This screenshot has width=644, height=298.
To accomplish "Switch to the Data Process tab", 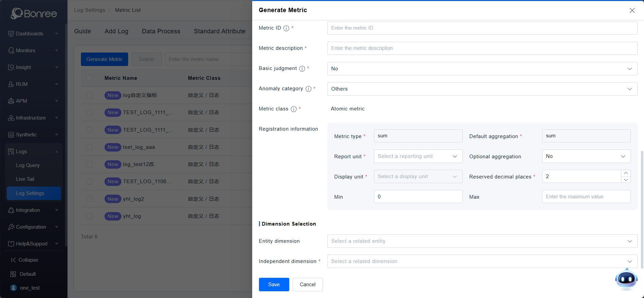I will coord(161,31).
